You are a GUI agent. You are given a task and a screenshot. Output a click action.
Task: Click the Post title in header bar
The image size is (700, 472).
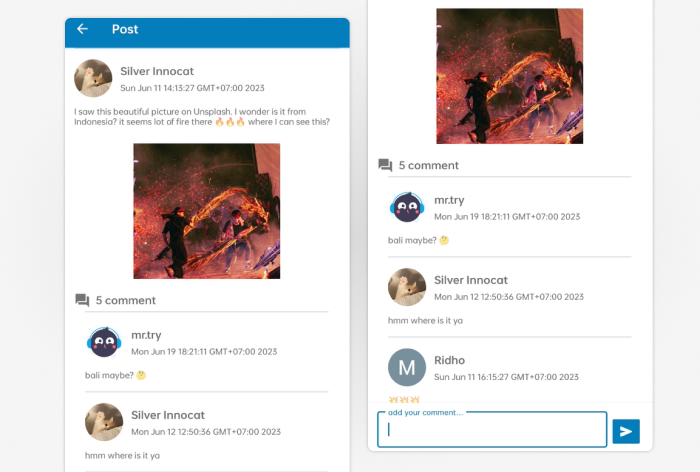(x=125, y=29)
